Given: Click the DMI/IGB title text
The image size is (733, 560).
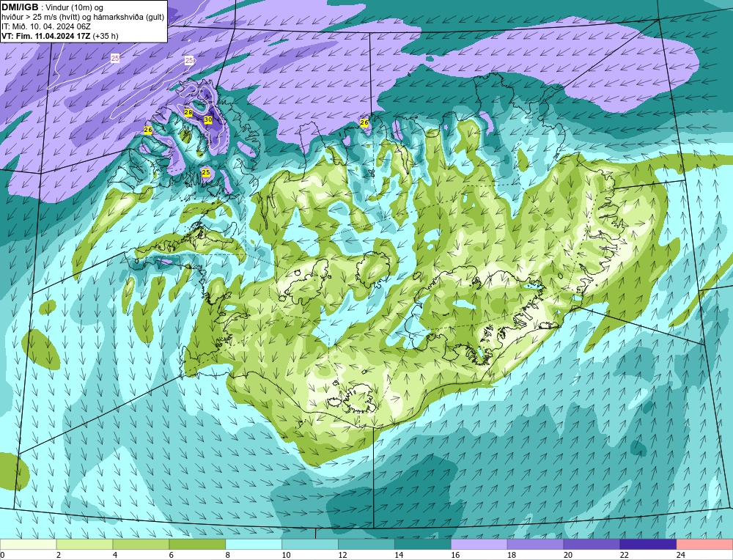Looking at the screenshot, I should pos(20,7).
